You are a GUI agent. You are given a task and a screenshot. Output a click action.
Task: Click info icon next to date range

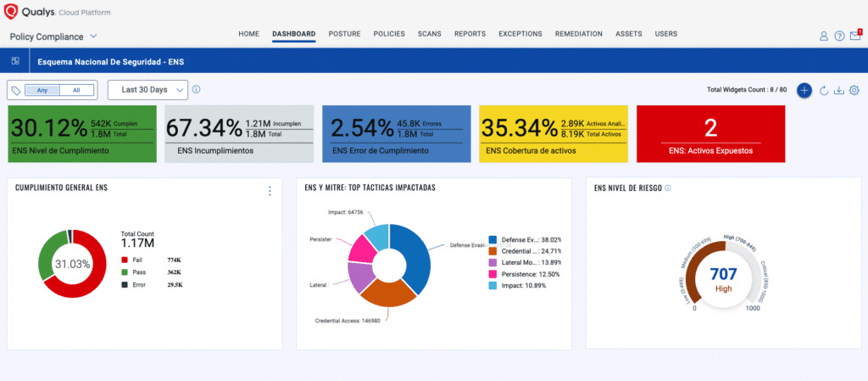coord(196,89)
